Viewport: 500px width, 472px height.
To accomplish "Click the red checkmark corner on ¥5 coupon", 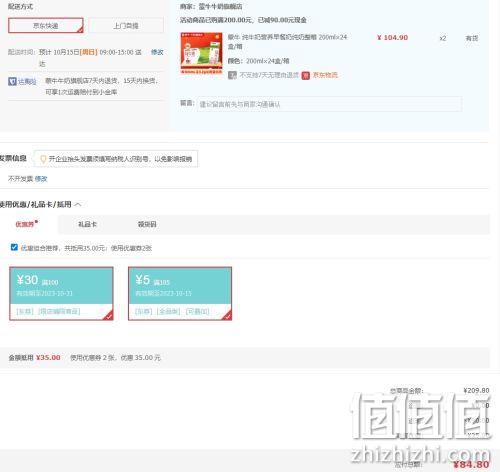I will pyautogui.click(x=227, y=315).
